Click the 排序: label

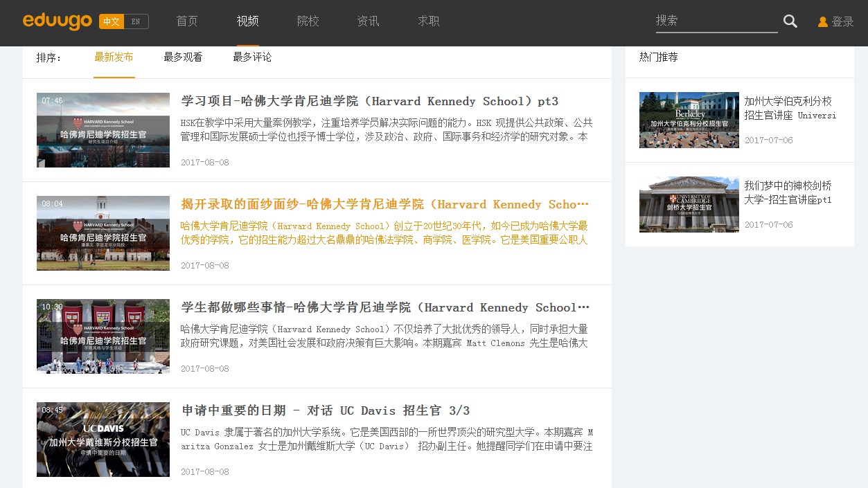tap(49, 57)
